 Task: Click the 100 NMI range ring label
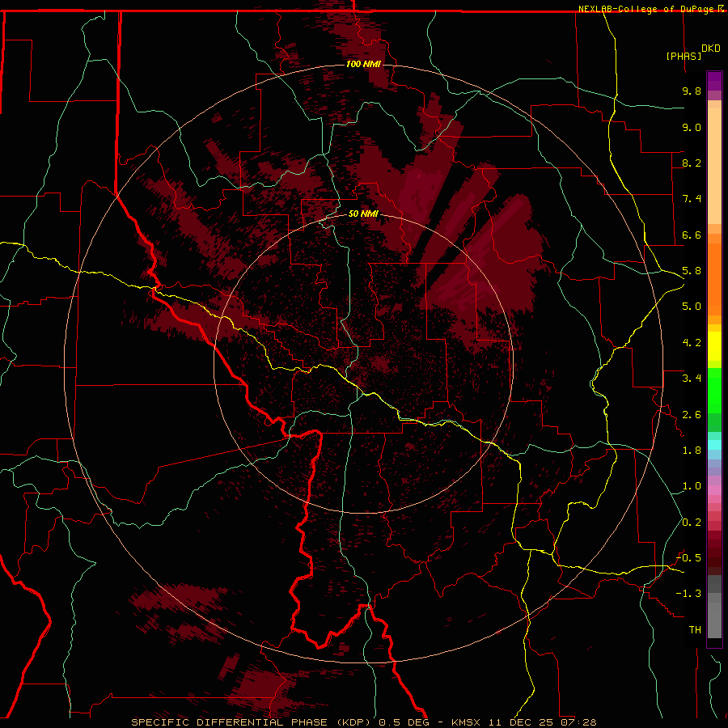tap(363, 64)
